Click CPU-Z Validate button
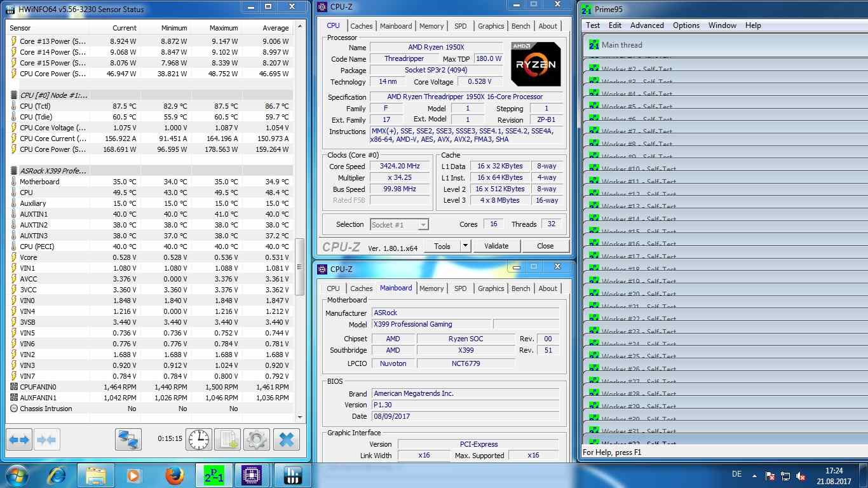Image resolution: width=868 pixels, height=488 pixels. pyautogui.click(x=496, y=246)
